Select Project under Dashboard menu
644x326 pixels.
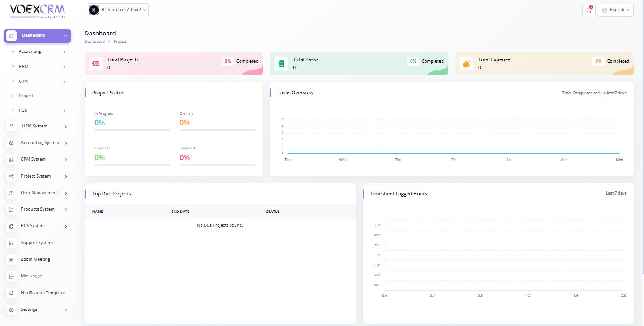(x=26, y=96)
